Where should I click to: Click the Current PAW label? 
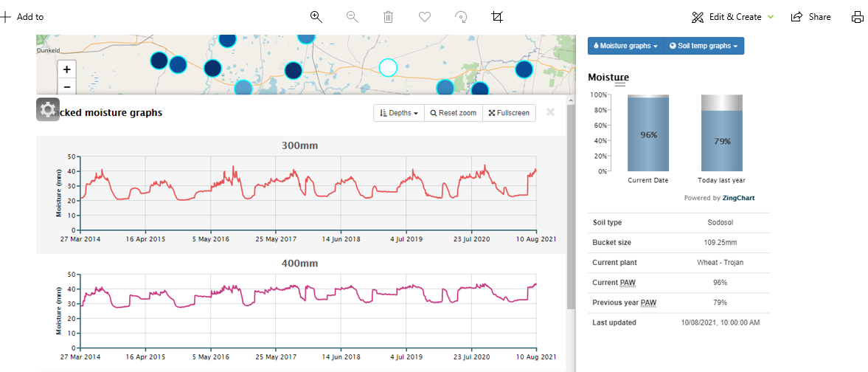point(614,283)
